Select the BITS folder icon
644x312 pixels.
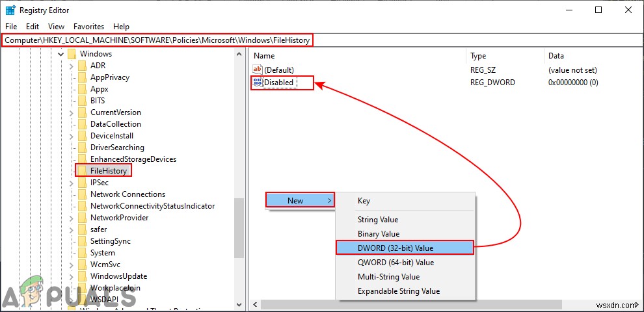tap(83, 101)
